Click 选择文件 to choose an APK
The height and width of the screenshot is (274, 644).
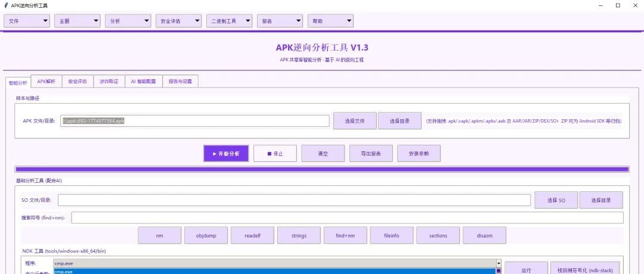(x=355, y=121)
